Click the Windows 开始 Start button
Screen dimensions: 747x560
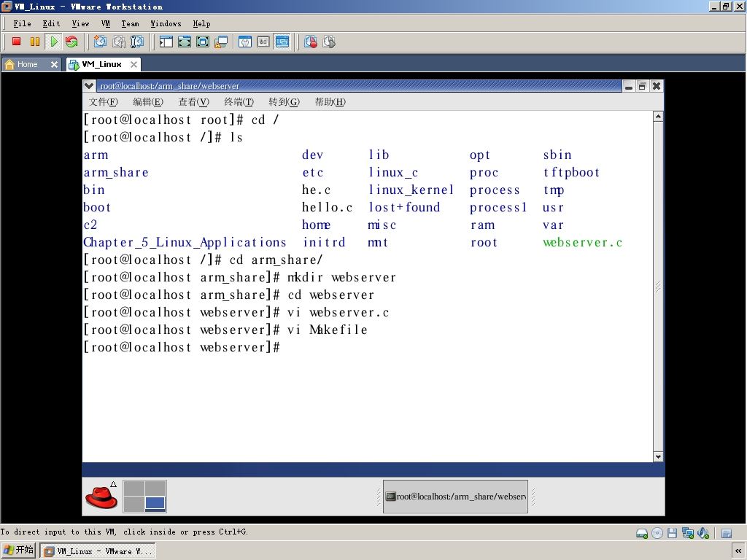(x=18, y=550)
